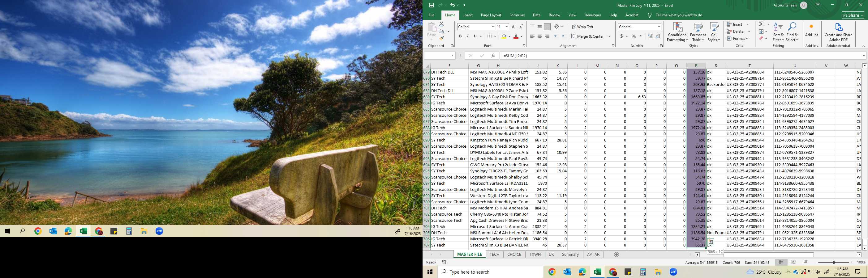Open Sort & Filter dropdown
This screenshot has width=868, height=278.
click(778, 32)
